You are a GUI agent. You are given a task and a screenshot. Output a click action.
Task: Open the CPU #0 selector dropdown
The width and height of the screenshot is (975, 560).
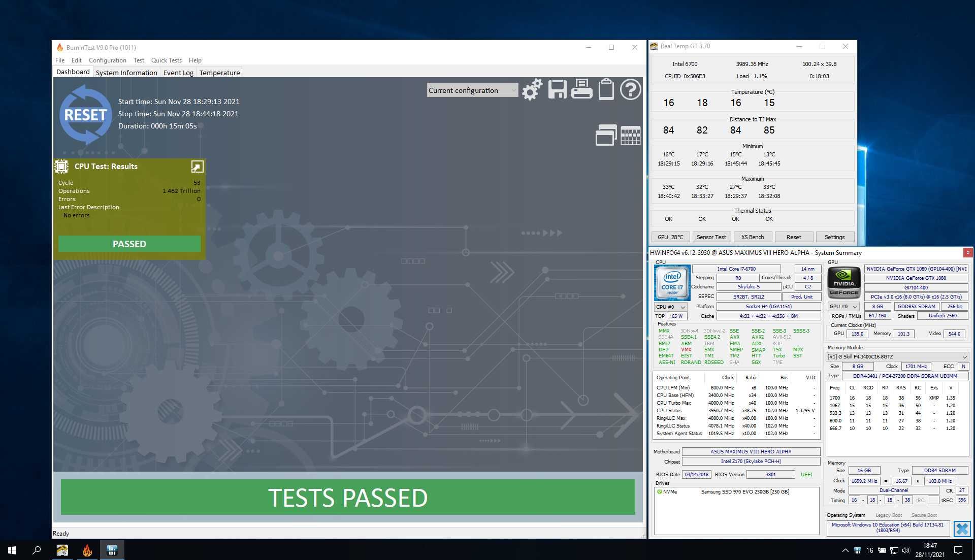[x=670, y=307]
